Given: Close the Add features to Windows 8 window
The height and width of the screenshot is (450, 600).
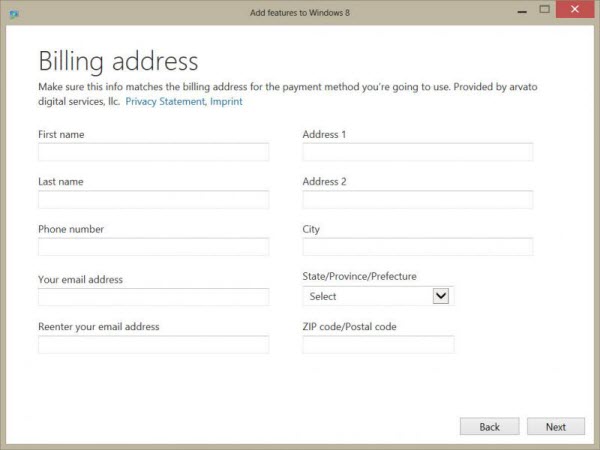Looking at the screenshot, I should (x=575, y=10).
